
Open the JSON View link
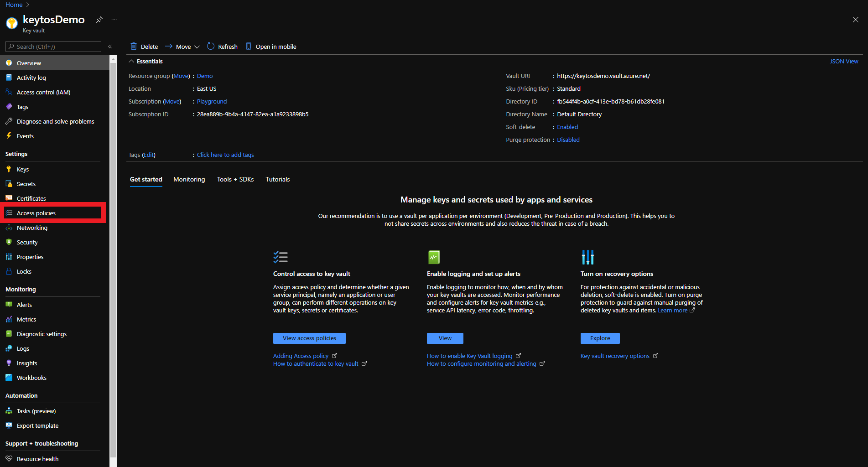point(844,61)
